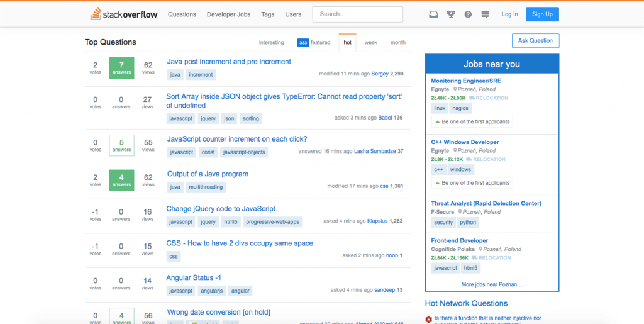This screenshot has height=324, width=644.
Task: Click the Mathematics site icon beside hot question
Action: [x=429, y=319]
